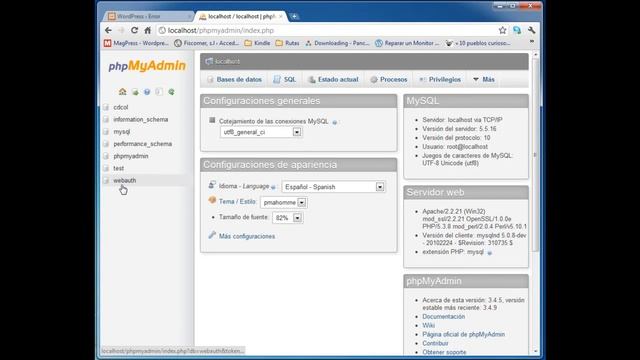Open the phpMyAdmin documentation page icon
This screenshot has width=640, height=360.
[159, 92]
